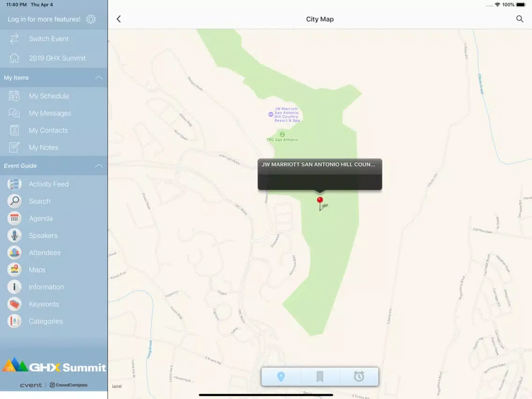Tap Log in for more features
Image resolution: width=532 pixels, height=399 pixels.
[44, 19]
